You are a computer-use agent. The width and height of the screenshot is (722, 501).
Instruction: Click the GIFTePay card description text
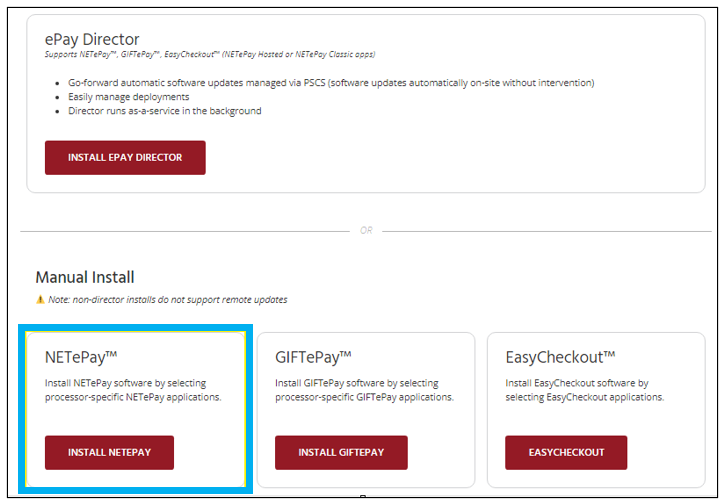click(364, 390)
